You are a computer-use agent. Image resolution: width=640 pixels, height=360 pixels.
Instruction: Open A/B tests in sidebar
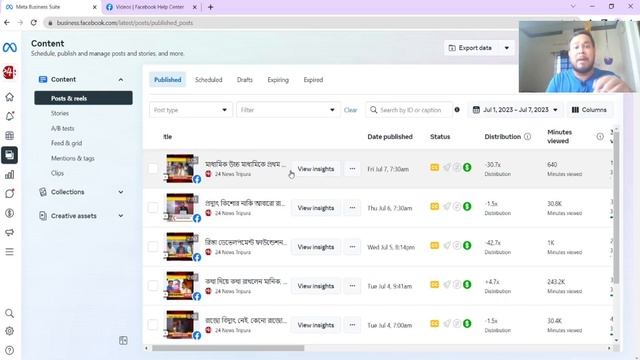point(62,128)
